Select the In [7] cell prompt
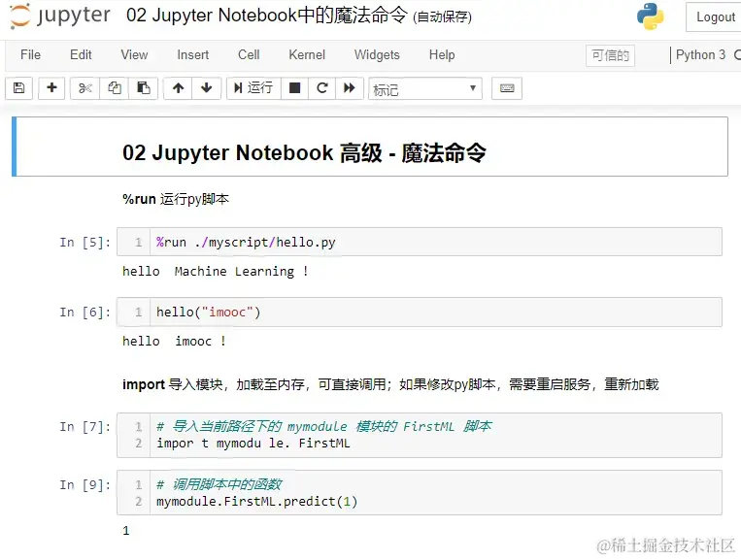 point(85,427)
